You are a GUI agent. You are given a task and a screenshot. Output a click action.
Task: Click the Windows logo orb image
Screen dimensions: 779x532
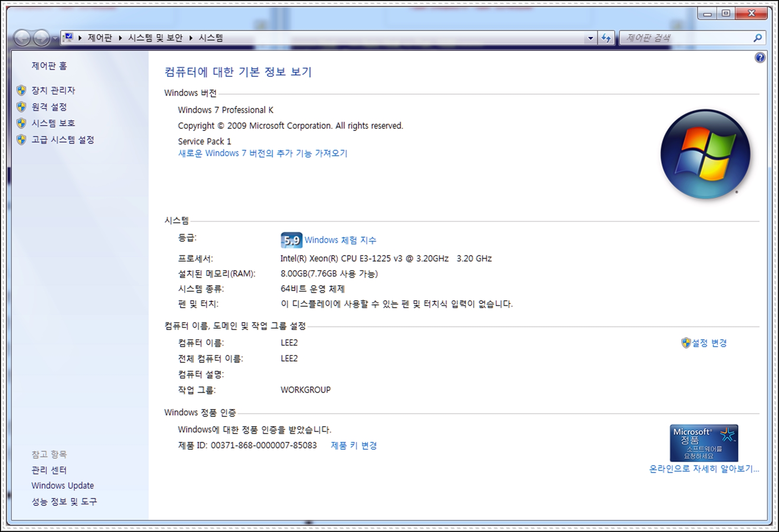pos(705,154)
